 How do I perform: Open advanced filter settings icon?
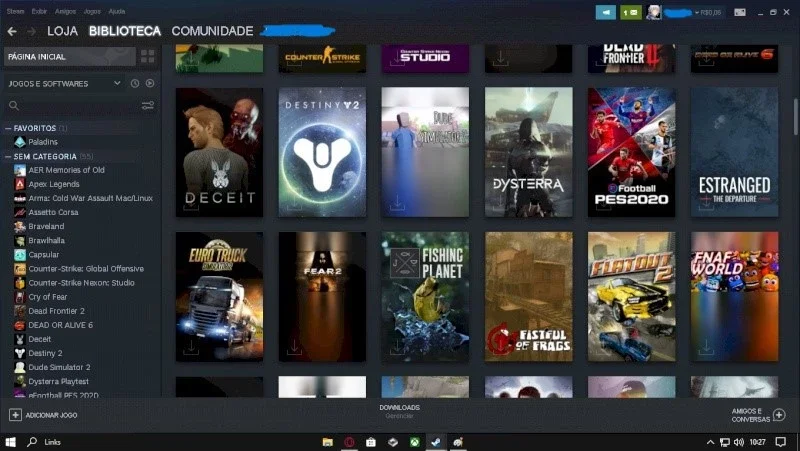tap(147, 106)
